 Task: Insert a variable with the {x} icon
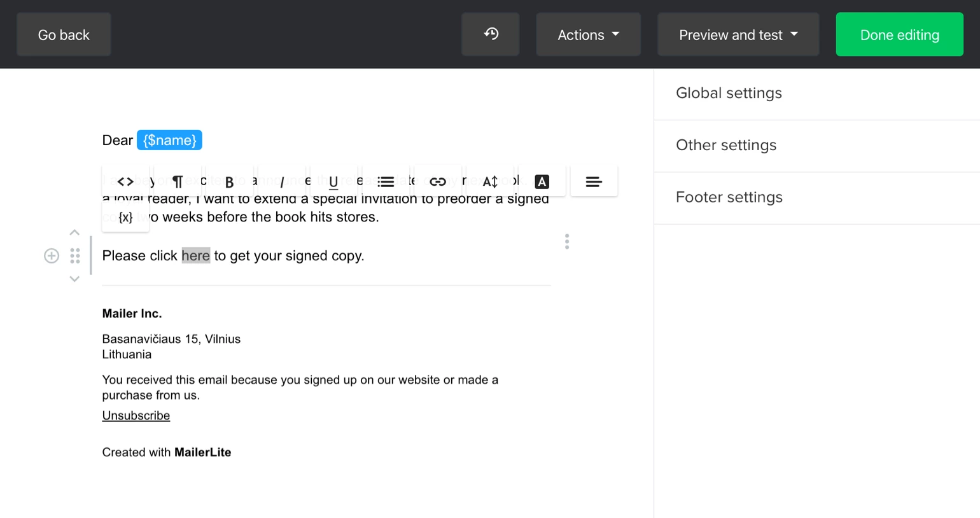125,218
